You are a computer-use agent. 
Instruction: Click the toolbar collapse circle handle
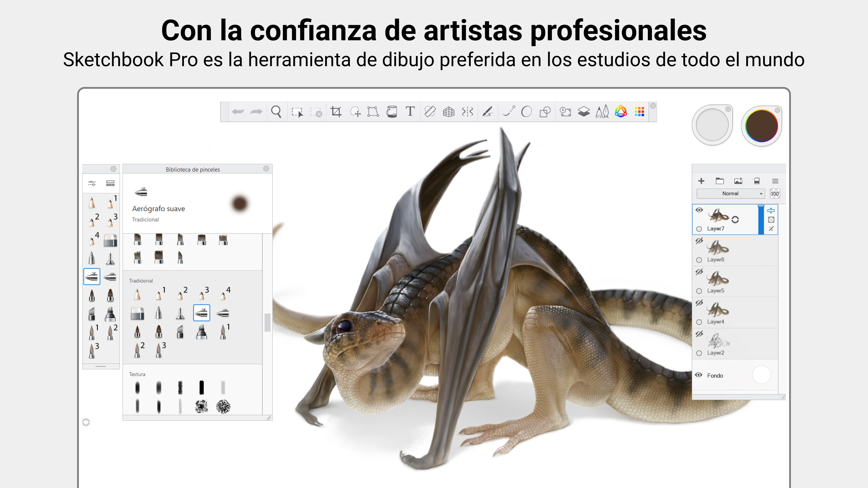(x=653, y=106)
